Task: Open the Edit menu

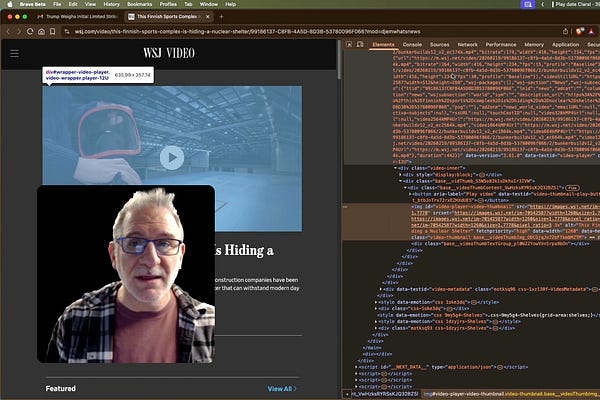Action: tap(73, 4)
